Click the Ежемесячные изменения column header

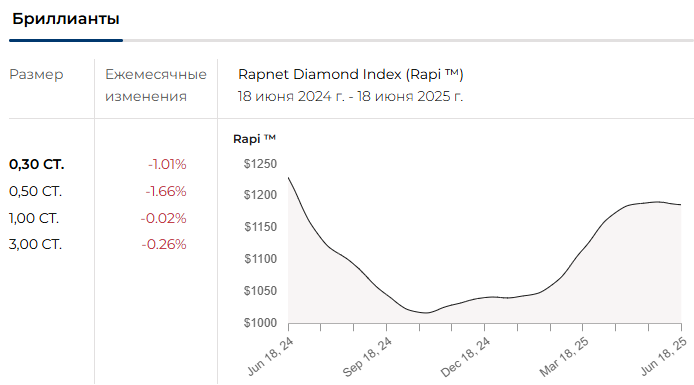pos(156,85)
